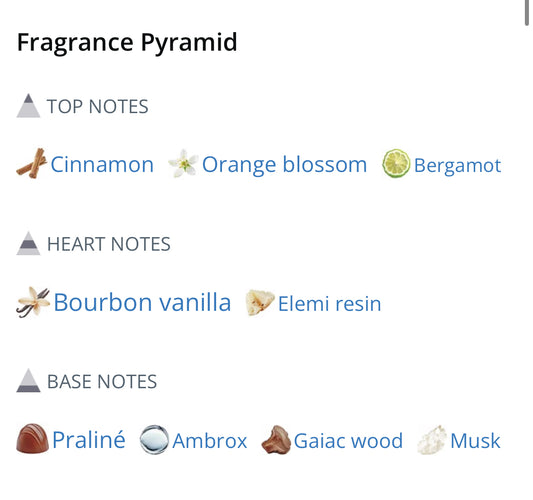The image size is (533, 500).
Task: Click the praliné chocolate icon
Action: 32,438
